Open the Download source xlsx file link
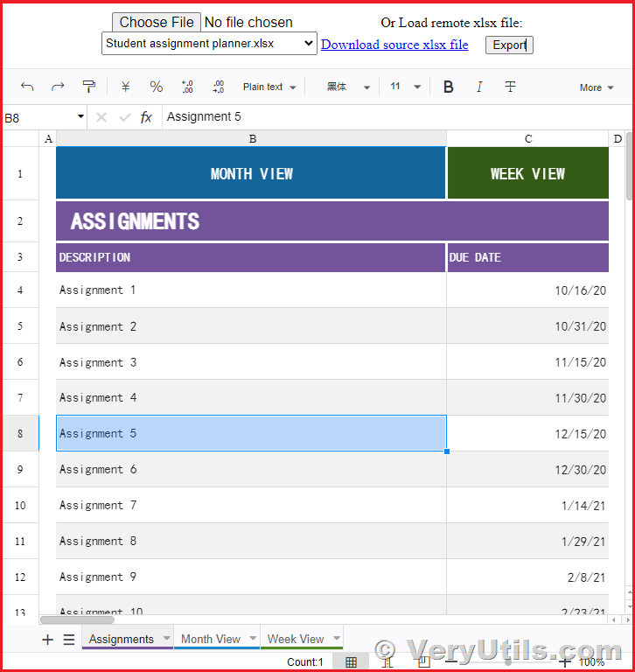 (394, 45)
